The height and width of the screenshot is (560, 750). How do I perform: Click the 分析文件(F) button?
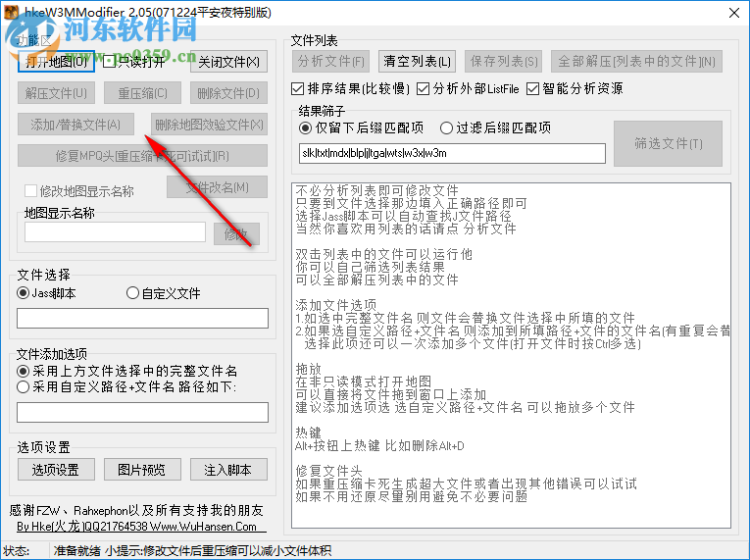[x=331, y=61]
